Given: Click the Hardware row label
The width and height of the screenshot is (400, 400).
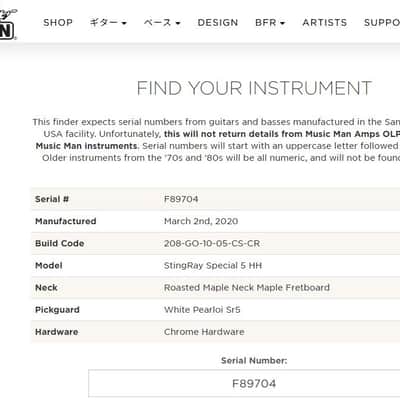Looking at the screenshot, I should pos(57,332).
